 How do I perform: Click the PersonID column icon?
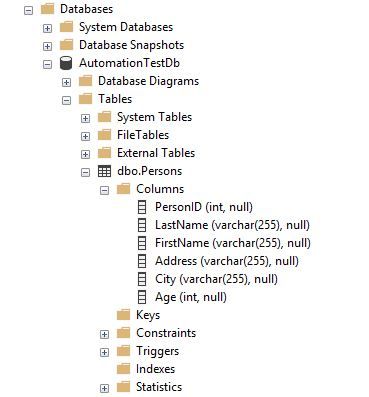click(x=142, y=207)
